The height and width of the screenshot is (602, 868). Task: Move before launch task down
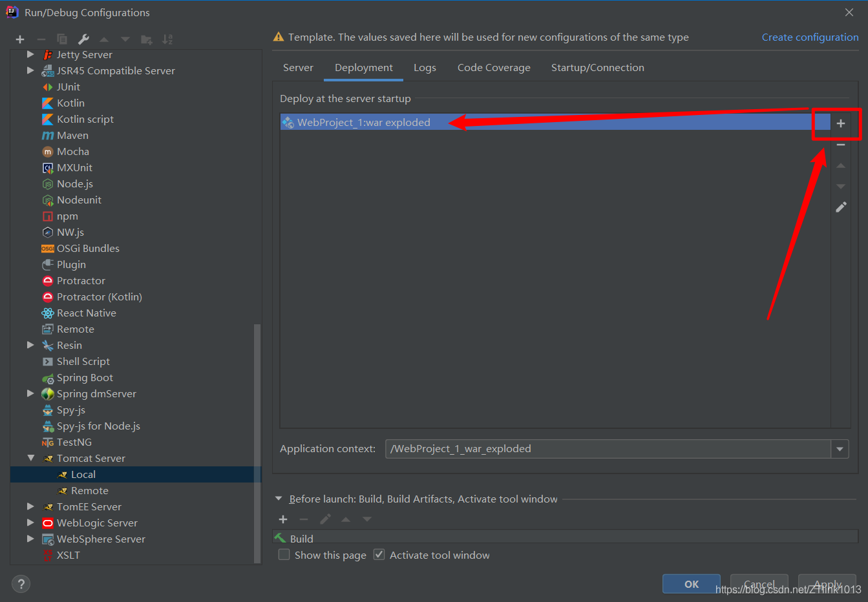367,519
